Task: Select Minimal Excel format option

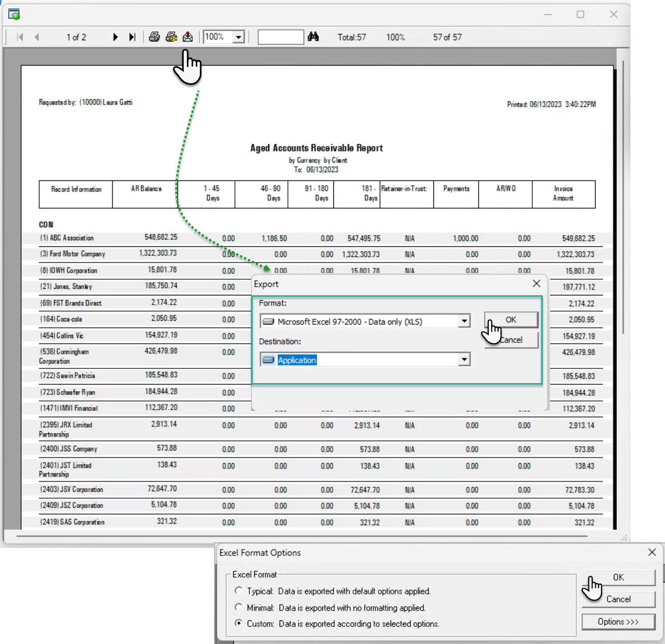Action: [x=238, y=607]
